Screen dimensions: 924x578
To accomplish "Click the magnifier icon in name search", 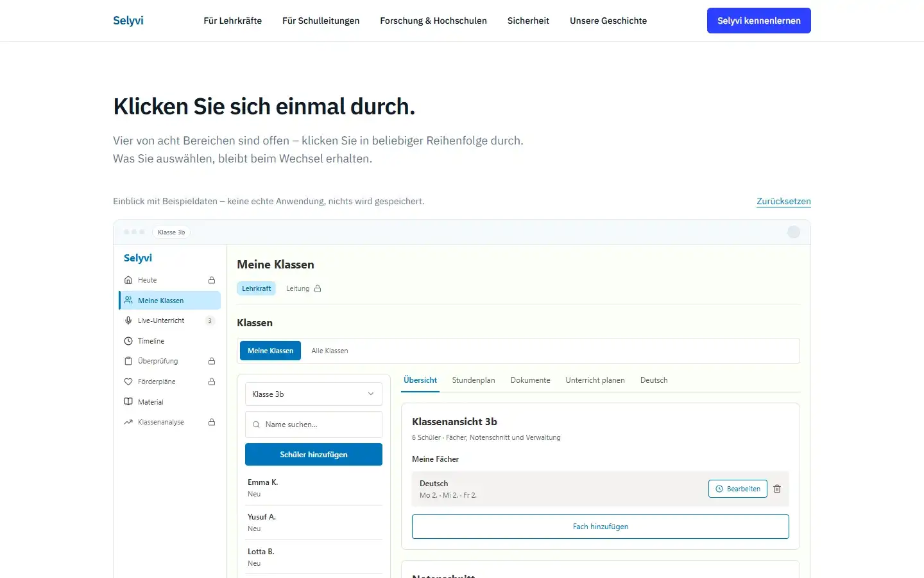I will pos(256,425).
